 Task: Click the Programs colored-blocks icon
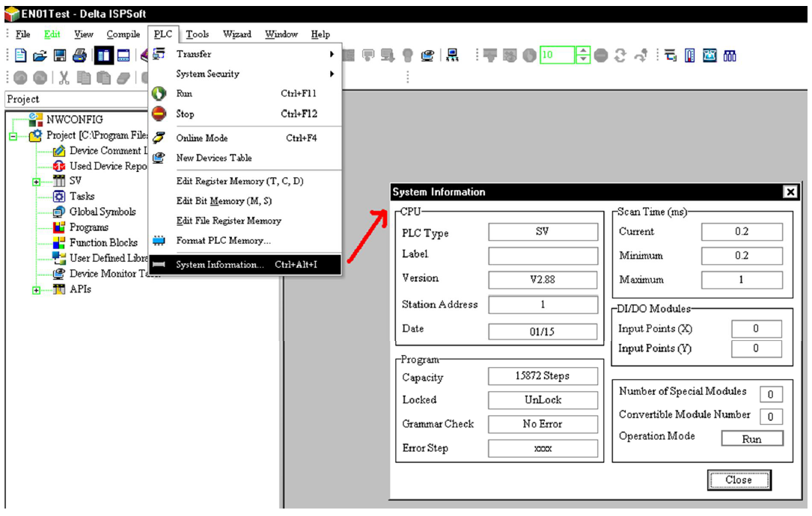(x=59, y=227)
